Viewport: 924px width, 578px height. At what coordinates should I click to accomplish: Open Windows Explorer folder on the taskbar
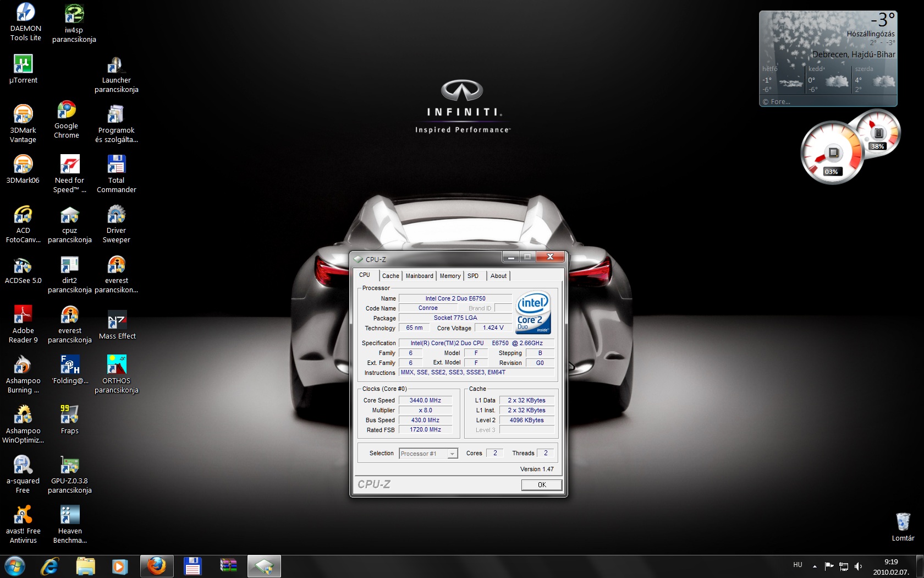85,566
